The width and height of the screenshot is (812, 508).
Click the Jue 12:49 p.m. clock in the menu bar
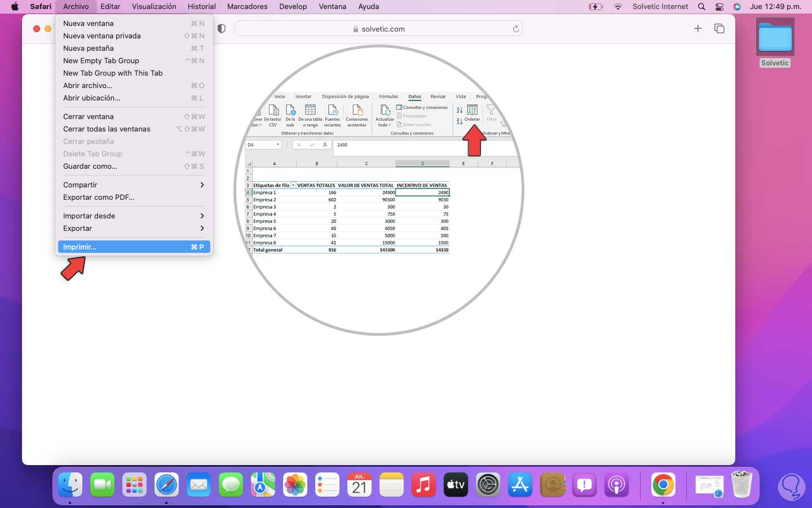point(775,7)
